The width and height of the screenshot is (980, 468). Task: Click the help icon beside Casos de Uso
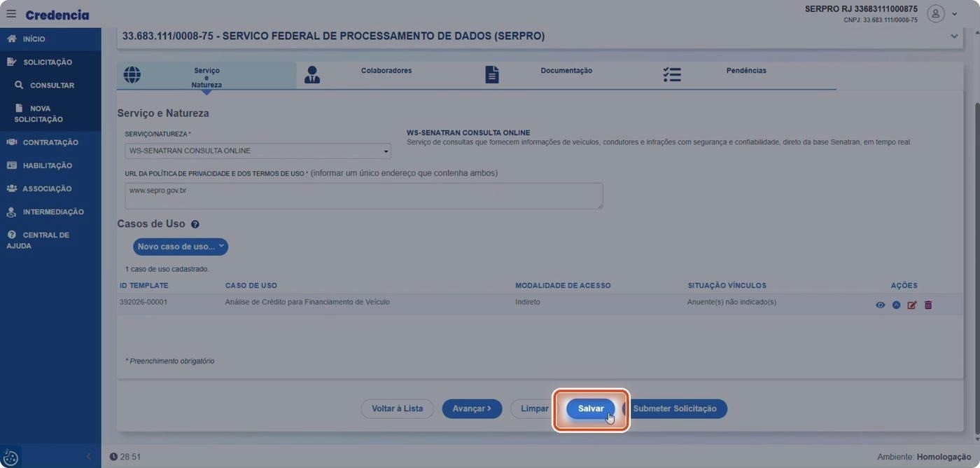tap(195, 224)
